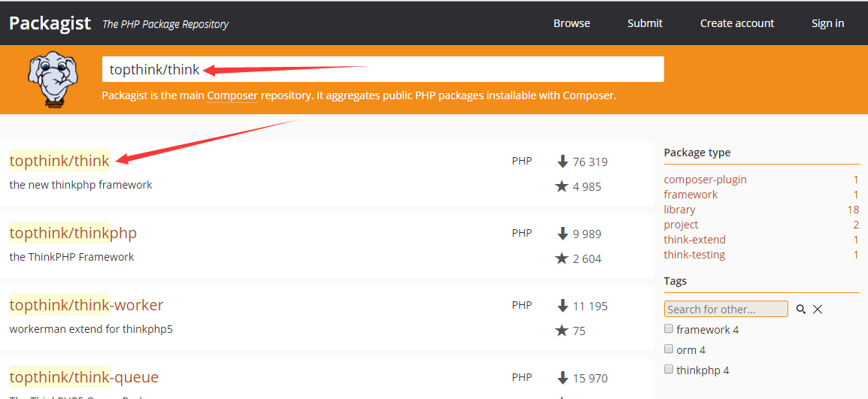Open the topthink/think package
Screen dimensions: 868x399
[x=59, y=161]
